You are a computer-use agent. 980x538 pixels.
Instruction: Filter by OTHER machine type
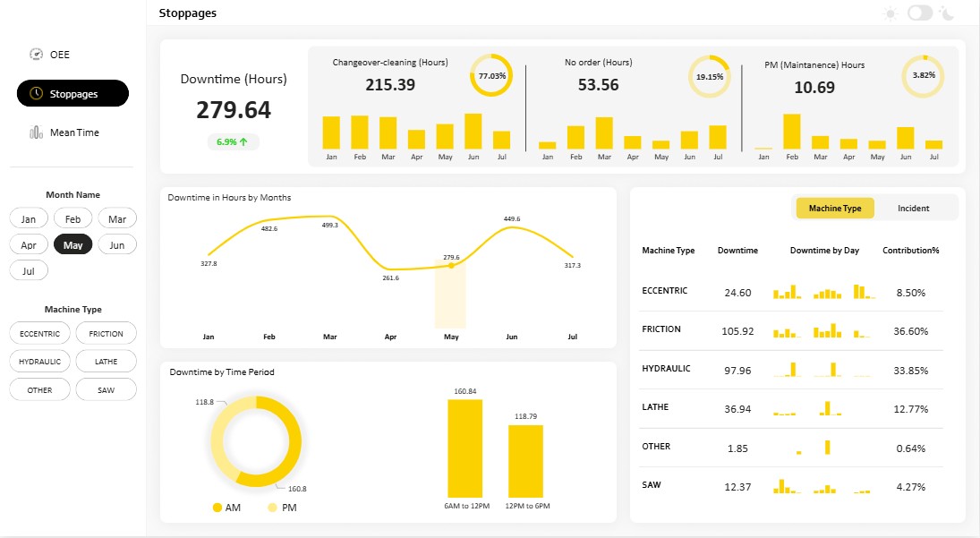[x=40, y=389]
